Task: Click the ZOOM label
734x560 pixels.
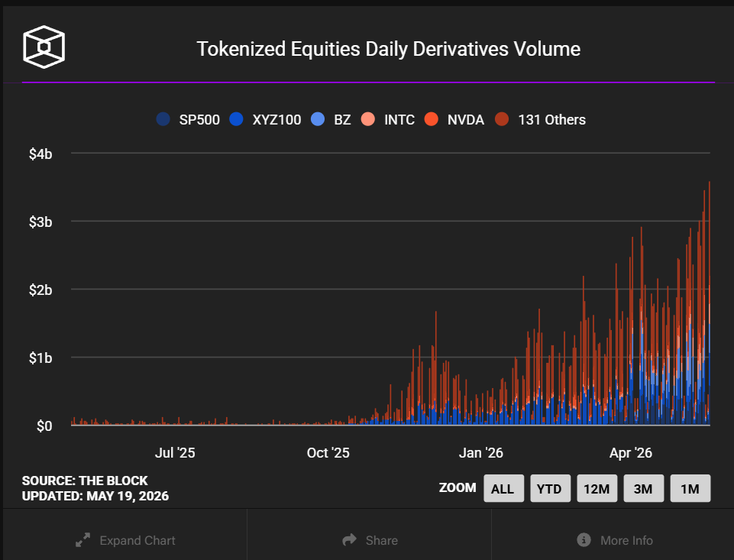Action: (x=458, y=488)
